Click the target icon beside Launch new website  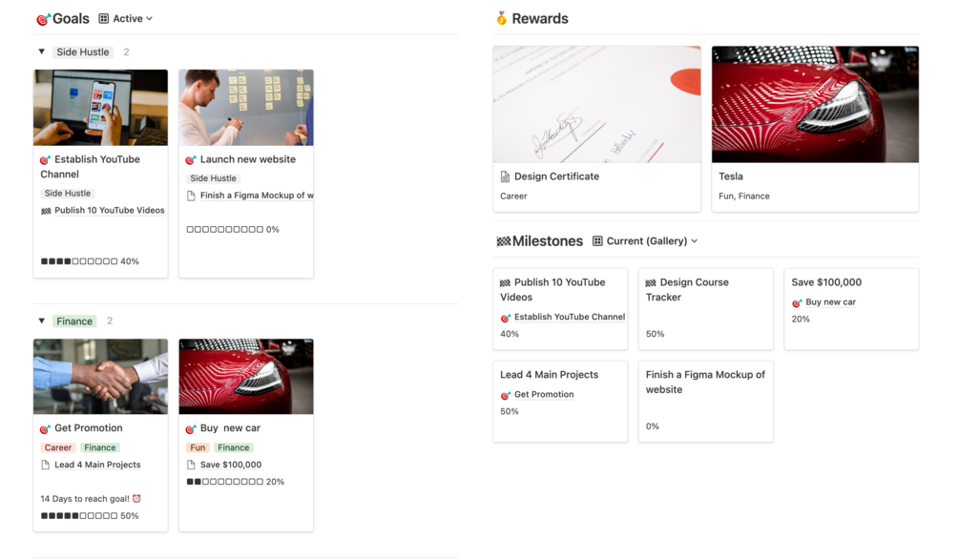pos(191,160)
